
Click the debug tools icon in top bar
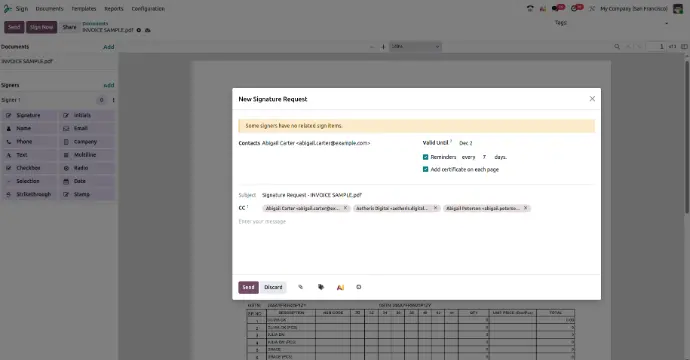pos(592,8)
